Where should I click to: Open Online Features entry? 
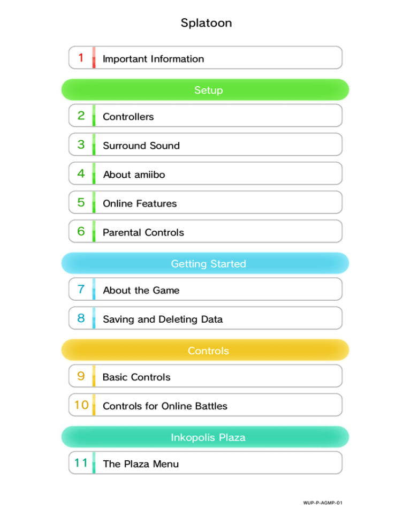[205, 202]
